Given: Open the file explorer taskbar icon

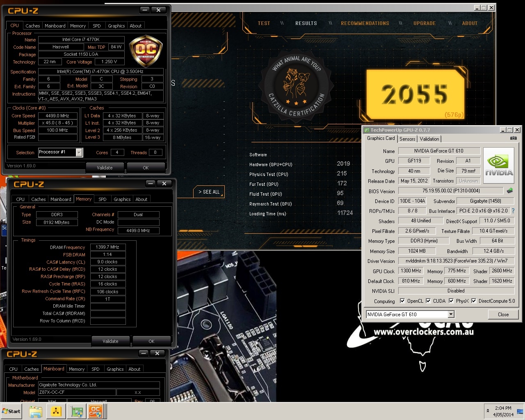Looking at the screenshot, I should (x=36, y=411).
